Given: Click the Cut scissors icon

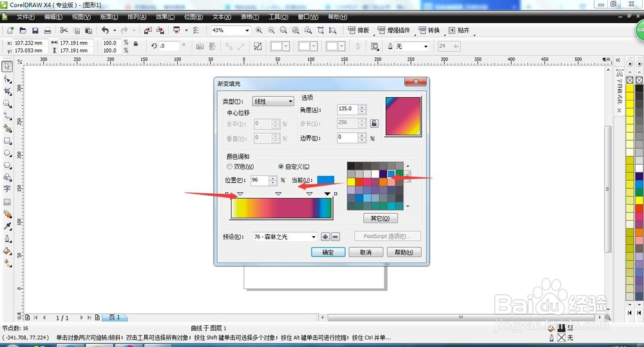Looking at the screenshot, I should pos(64,30).
